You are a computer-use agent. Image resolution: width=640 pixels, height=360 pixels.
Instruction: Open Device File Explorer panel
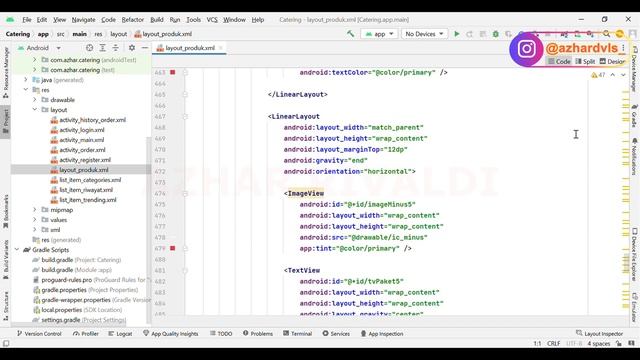coord(634,254)
